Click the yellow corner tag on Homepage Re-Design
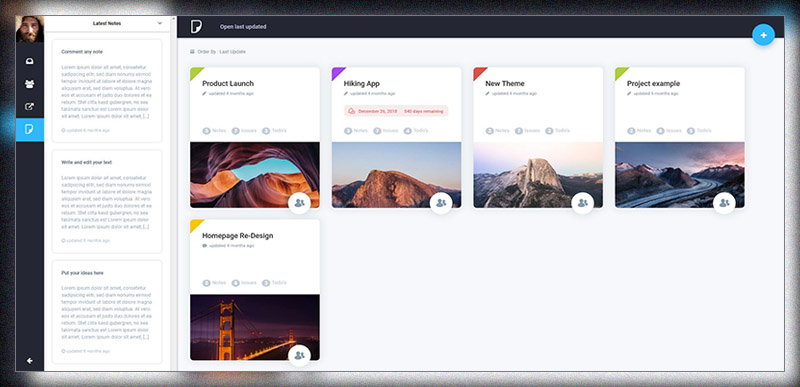800x387 pixels. [195, 224]
